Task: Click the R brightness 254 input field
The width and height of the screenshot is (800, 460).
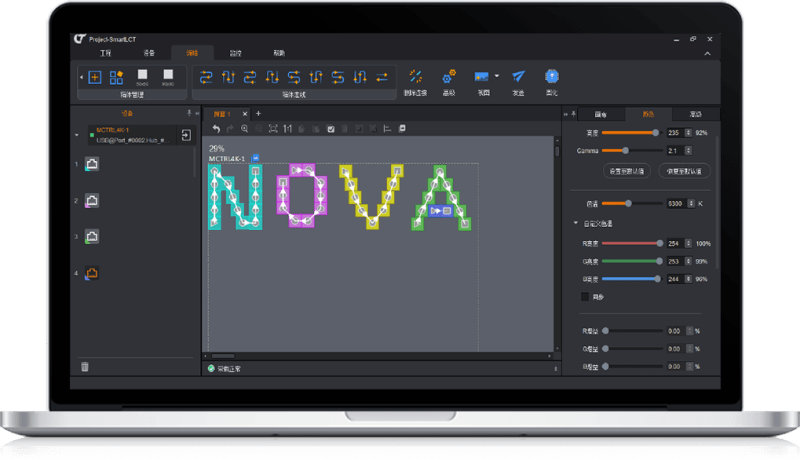Action: pyautogui.click(x=676, y=243)
